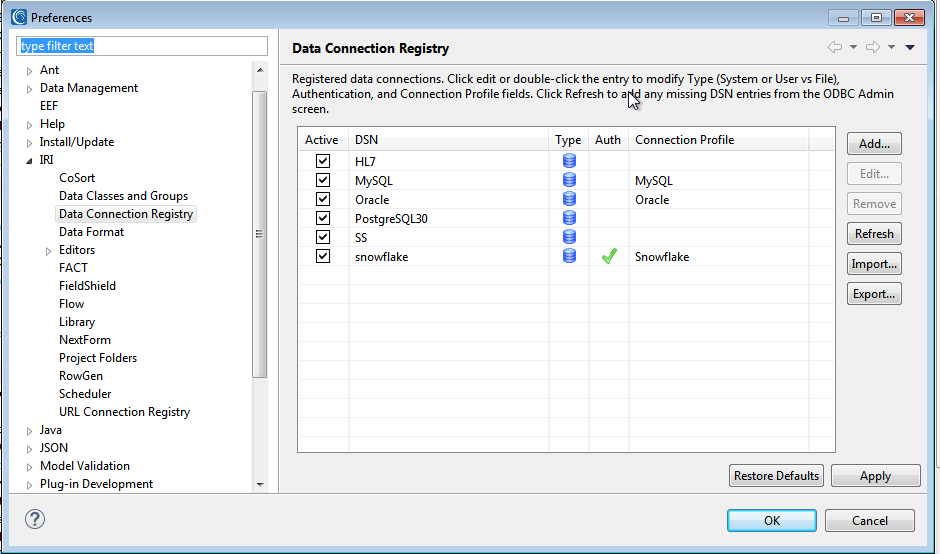Uncheck the Active checkbox for Oracle
940x554 pixels.
click(323, 199)
